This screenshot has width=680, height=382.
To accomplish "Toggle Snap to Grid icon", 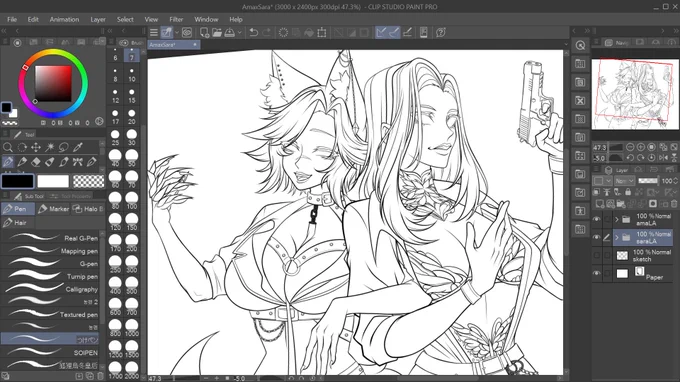I will (407, 33).
